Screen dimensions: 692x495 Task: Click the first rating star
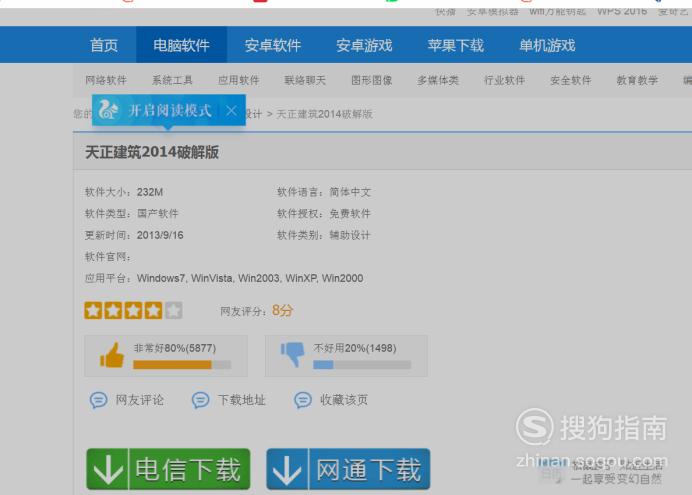(93, 311)
